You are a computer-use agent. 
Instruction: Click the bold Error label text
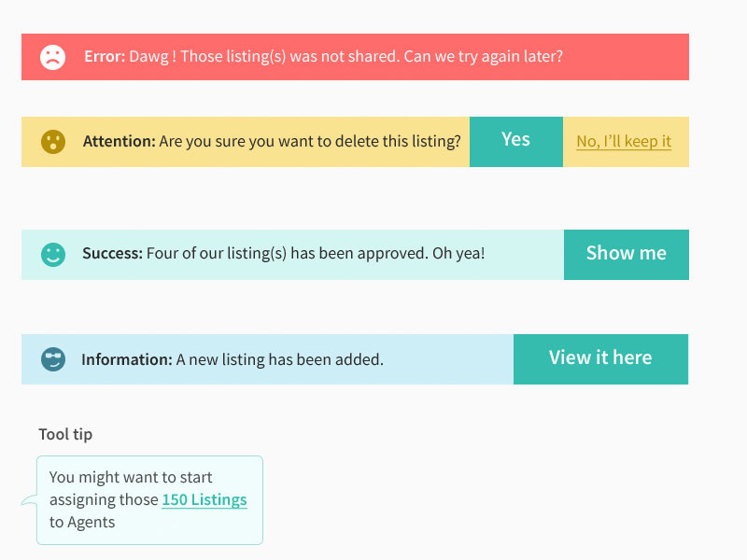pos(103,56)
